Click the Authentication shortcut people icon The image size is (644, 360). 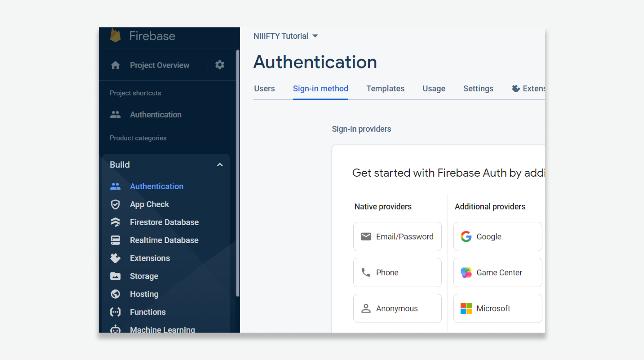click(115, 114)
